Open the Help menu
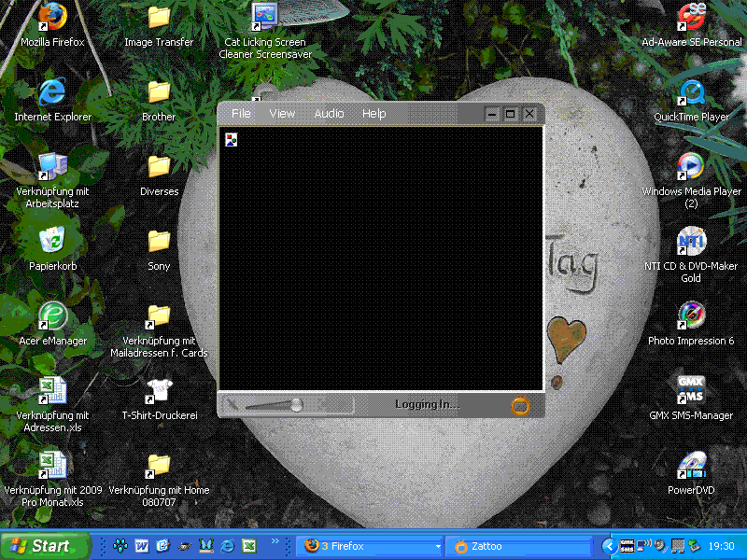The width and height of the screenshot is (747, 560). click(373, 114)
